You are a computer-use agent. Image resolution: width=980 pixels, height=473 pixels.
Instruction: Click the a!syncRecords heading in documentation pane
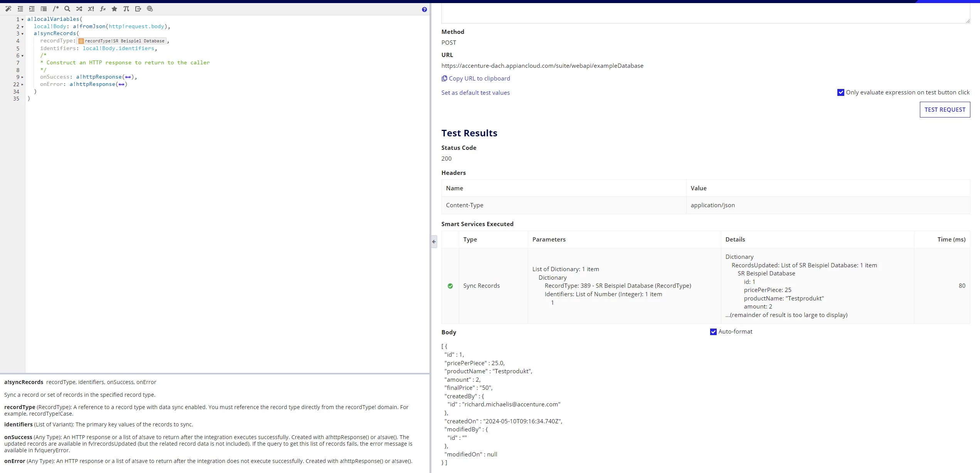[24, 382]
